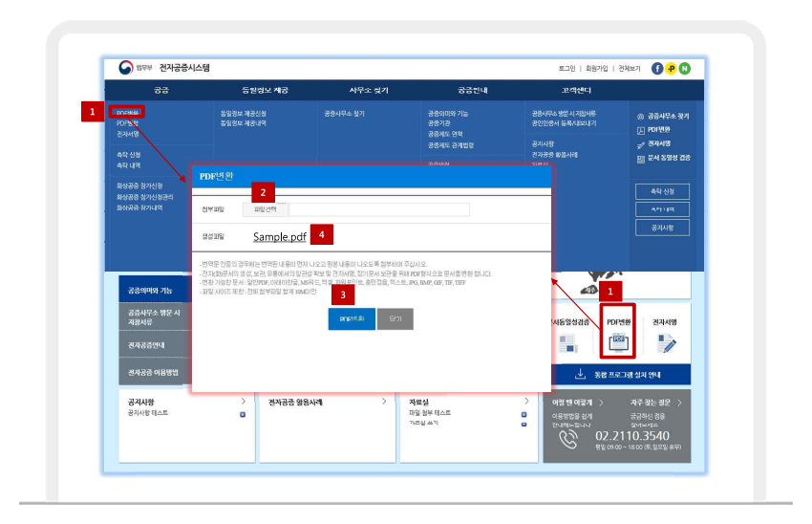Open the Sample.pdf generated file link
Image resolution: width=812 pixels, height=524 pixels.
(280, 235)
